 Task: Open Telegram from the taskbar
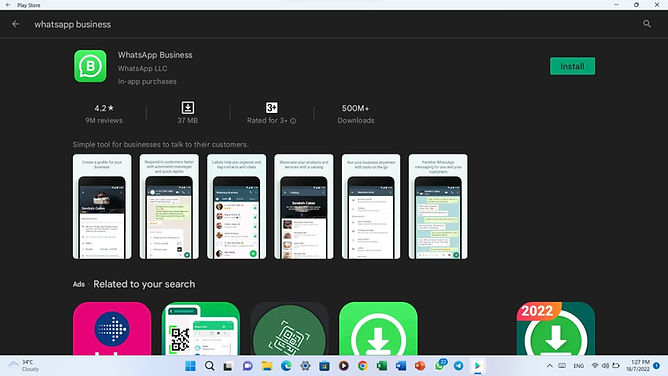[458, 366]
